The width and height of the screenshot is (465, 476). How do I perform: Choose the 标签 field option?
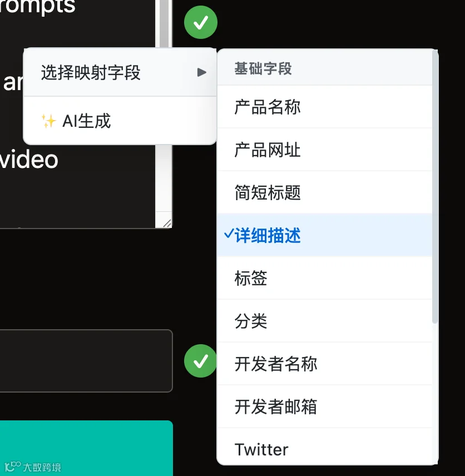(x=325, y=278)
